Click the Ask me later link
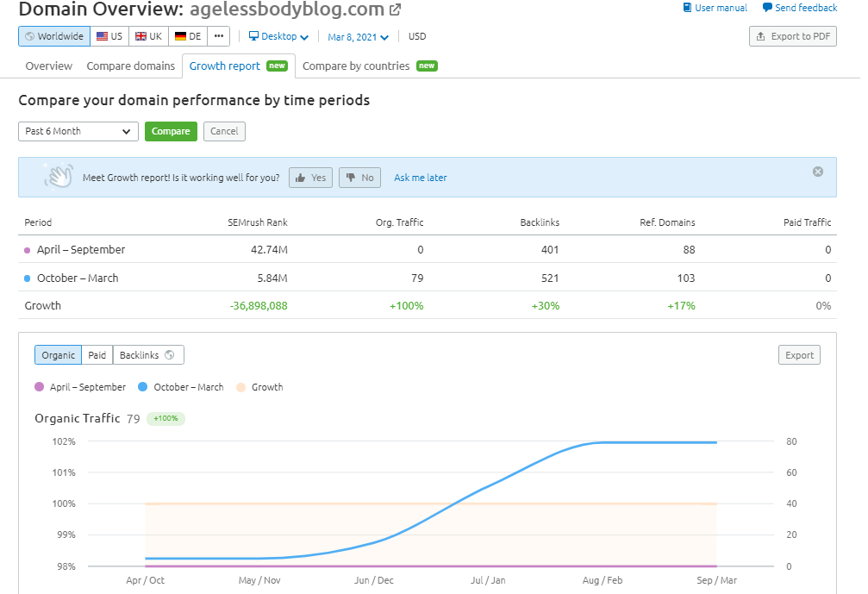The width and height of the screenshot is (868, 594). (x=420, y=178)
